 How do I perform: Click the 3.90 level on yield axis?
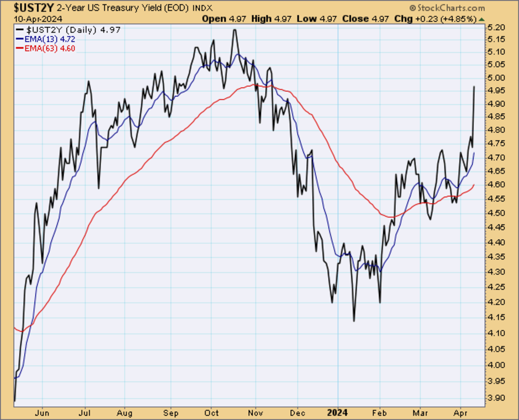coord(496,398)
